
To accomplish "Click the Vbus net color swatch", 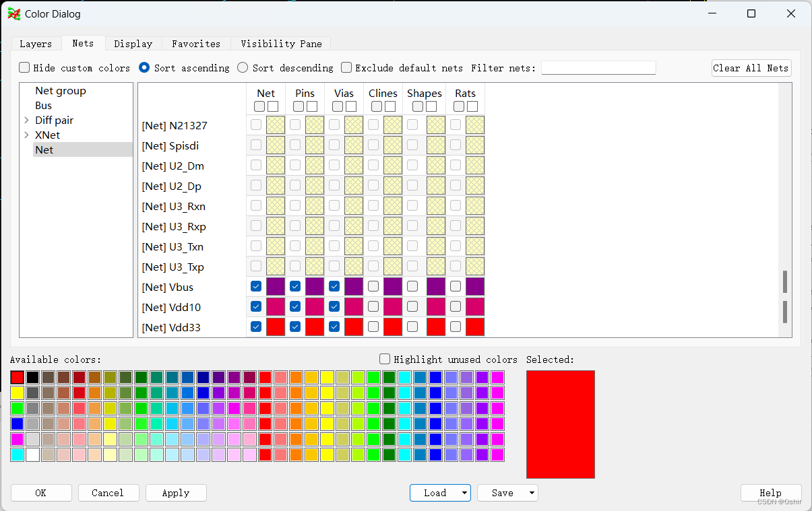I will (x=276, y=287).
